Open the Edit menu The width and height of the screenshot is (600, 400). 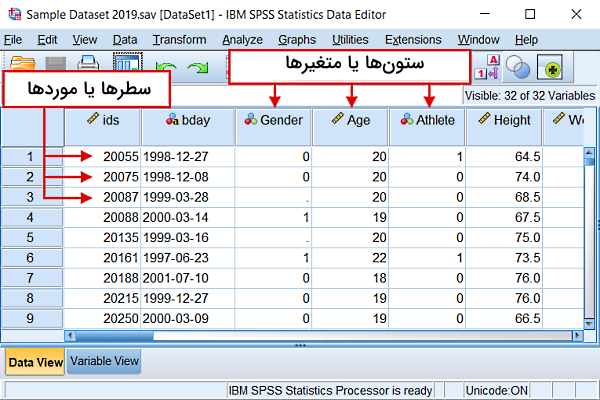tap(47, 40)
